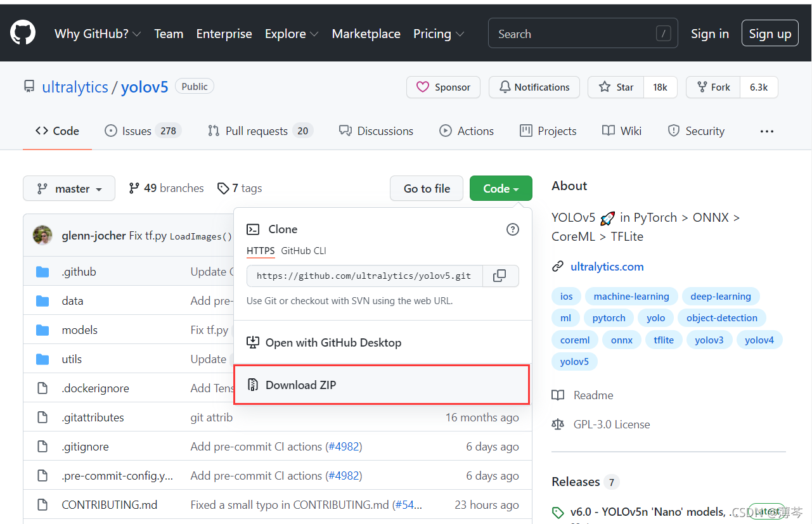The image size is (812, 524).
Task: Open the Discussions tab
Action: pyautogui.click(x=376, y=131)
